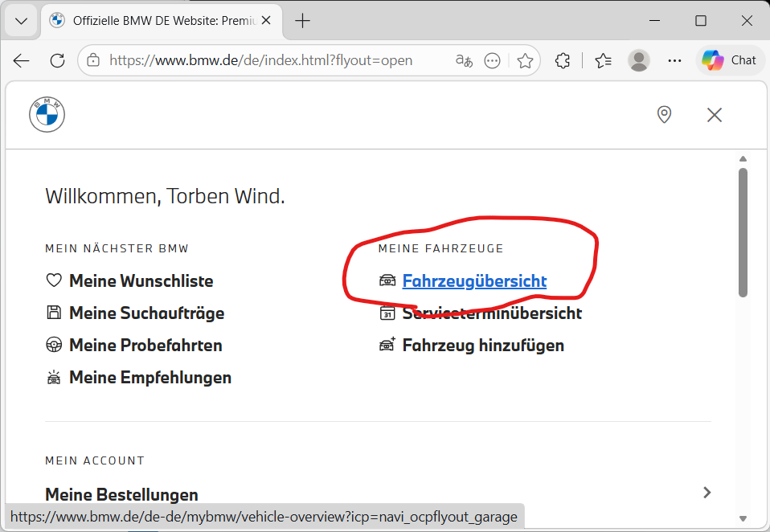770x532 pixels.
Task: Refresh the page with the reload icon
Action: pos(56,59)
